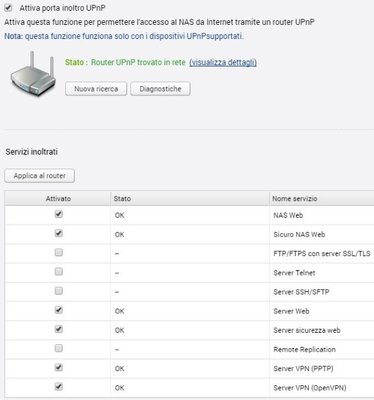This screenshot has width=374, height=400.
Task: Click Applica al router button
Action: 40,176
